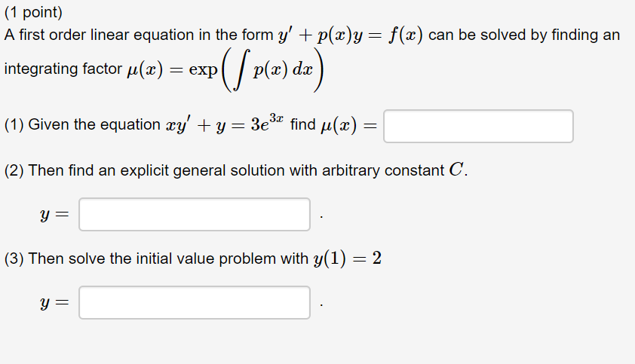The width and height of the screenshot is (635, 364).
Task: Click the initial value problem y answer field
Action: (195, 302)
